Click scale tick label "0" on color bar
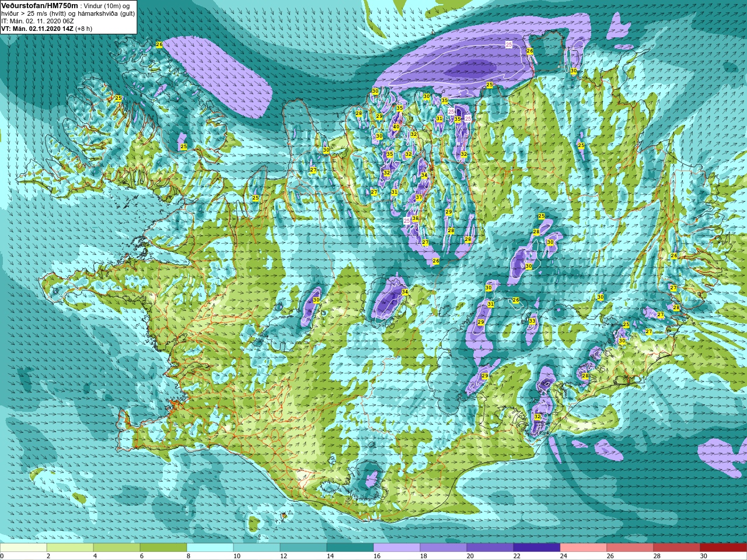The width and height of the screenshot is (747, 560). 2,556
